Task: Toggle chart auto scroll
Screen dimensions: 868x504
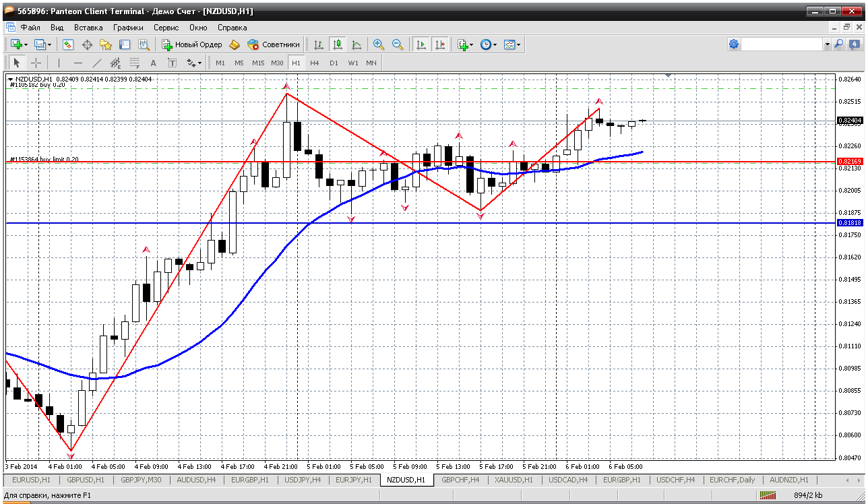Action: coord(421,44)
